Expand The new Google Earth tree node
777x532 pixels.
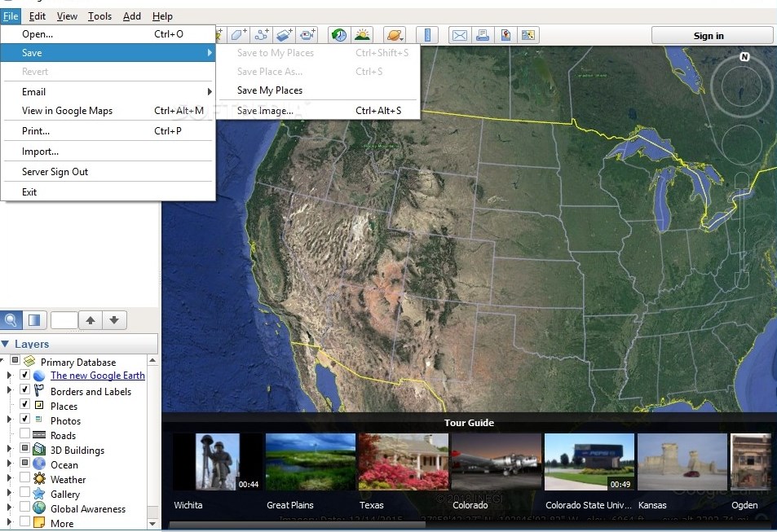tap(9, 376)
